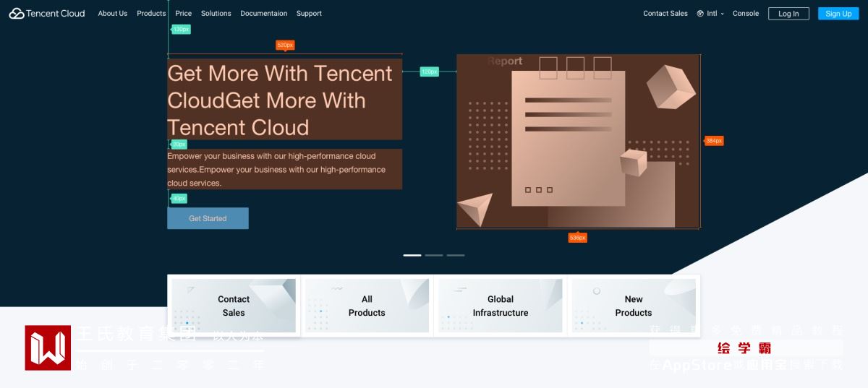
Task: Open the New Products card
Action: coord(633,306)
